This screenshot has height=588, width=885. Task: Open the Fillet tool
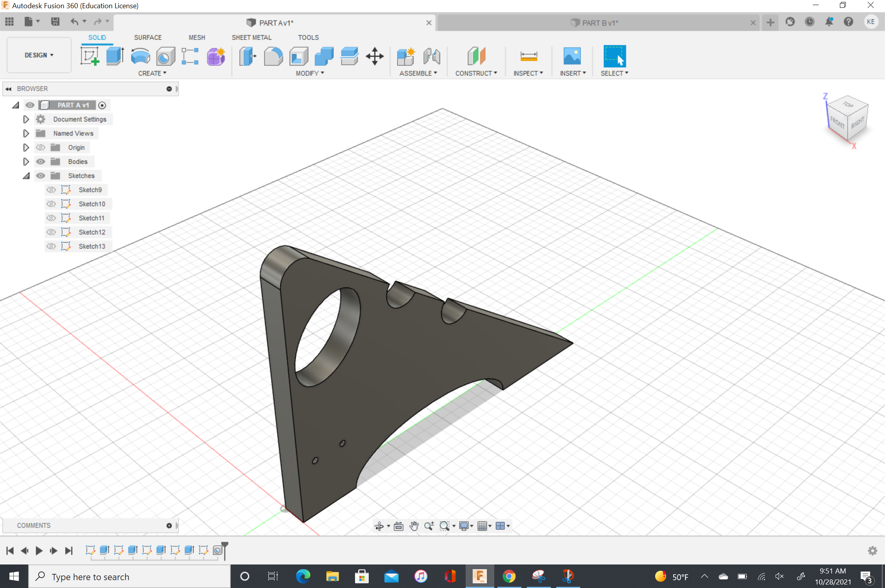pos(273,56)
